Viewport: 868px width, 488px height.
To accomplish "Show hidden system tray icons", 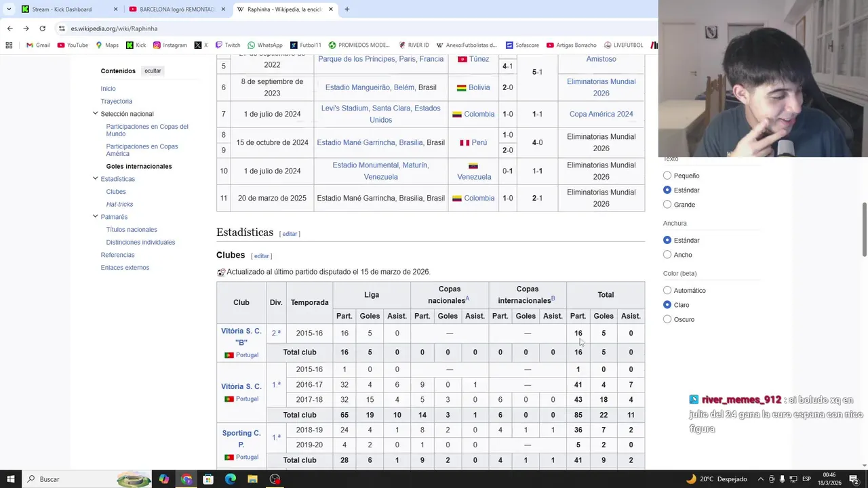I will [x=761, y=479].
